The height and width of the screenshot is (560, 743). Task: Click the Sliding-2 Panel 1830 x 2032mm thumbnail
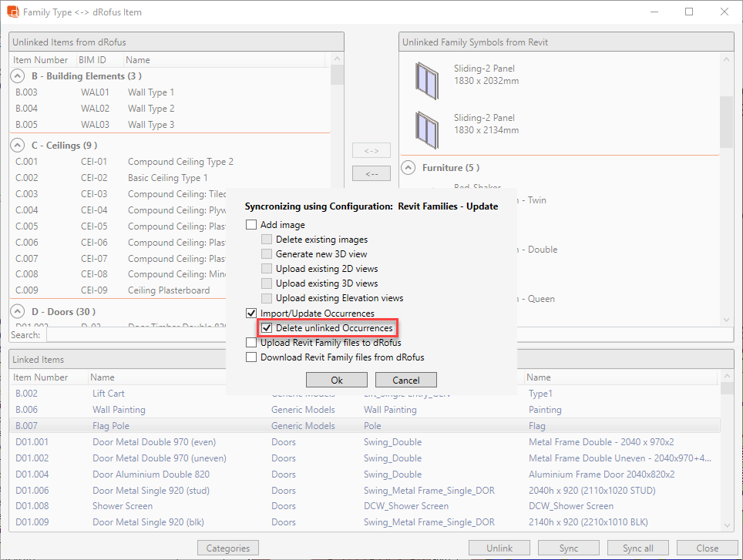click(x=425, y=75)
